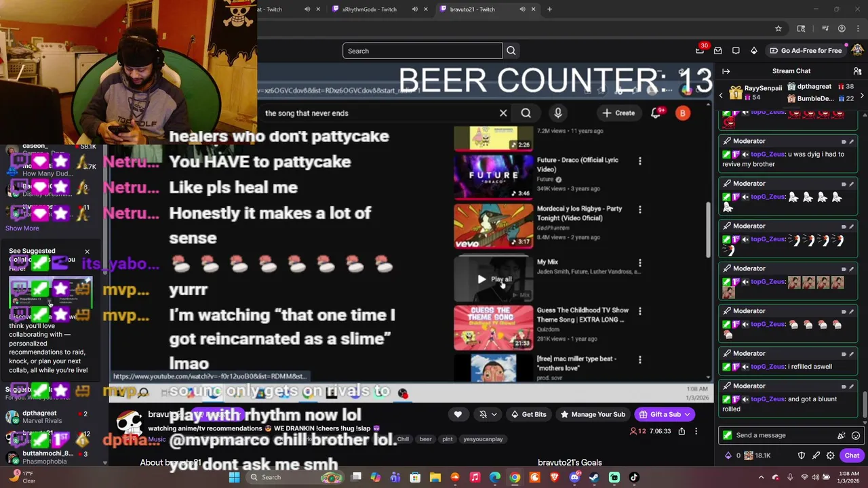Click the beer stream tag
Screen dimensions: 868x488
tap(425, 439)
